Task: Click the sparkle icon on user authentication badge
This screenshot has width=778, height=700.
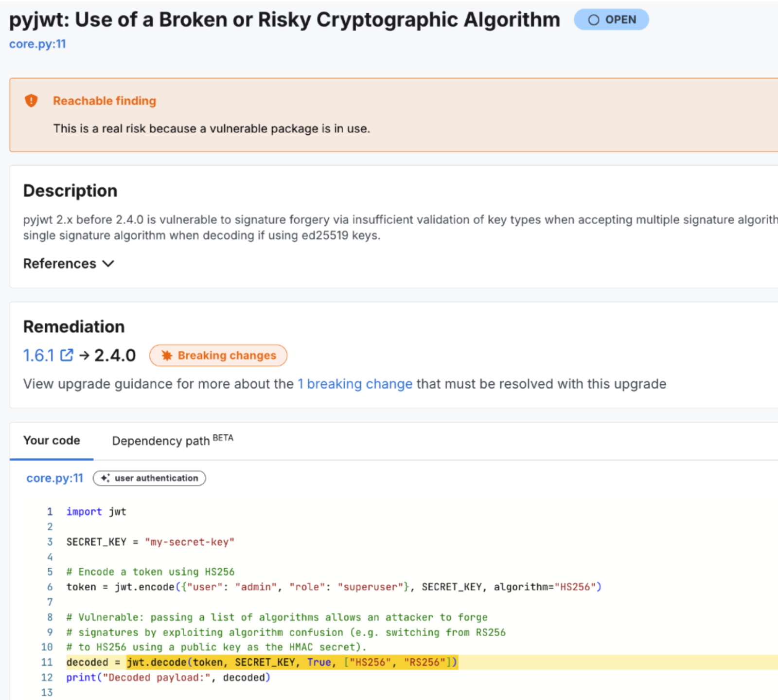Action: click(105, 478)
